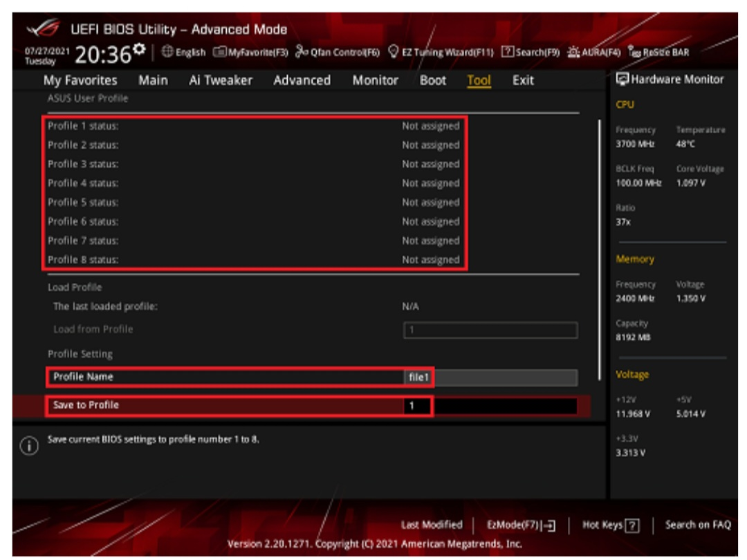Viewport: 747px width, 560px height.
Task: Open Search on FAQ link
Action: 698,525
